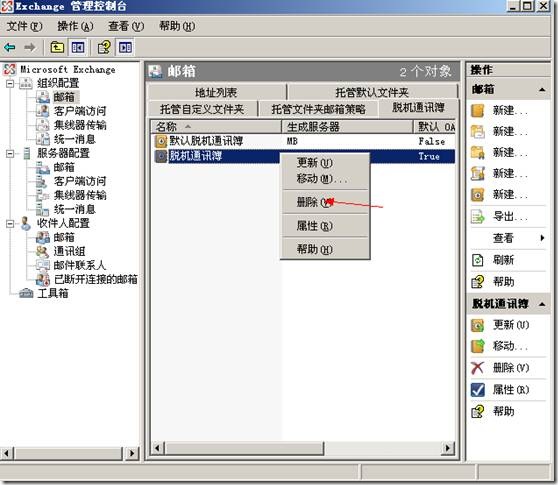Toggle the action pane toolbar icon
Screen dimensions: 558x485
coord(125,47)
